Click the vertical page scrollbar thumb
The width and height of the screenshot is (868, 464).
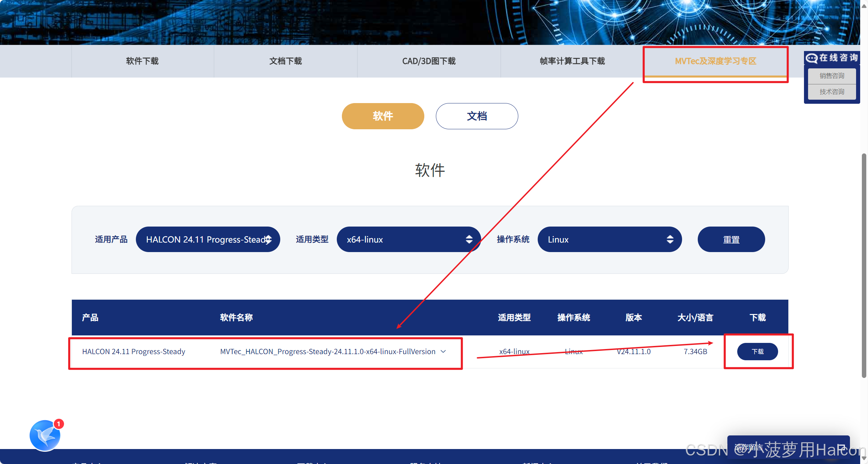point(864,265)
